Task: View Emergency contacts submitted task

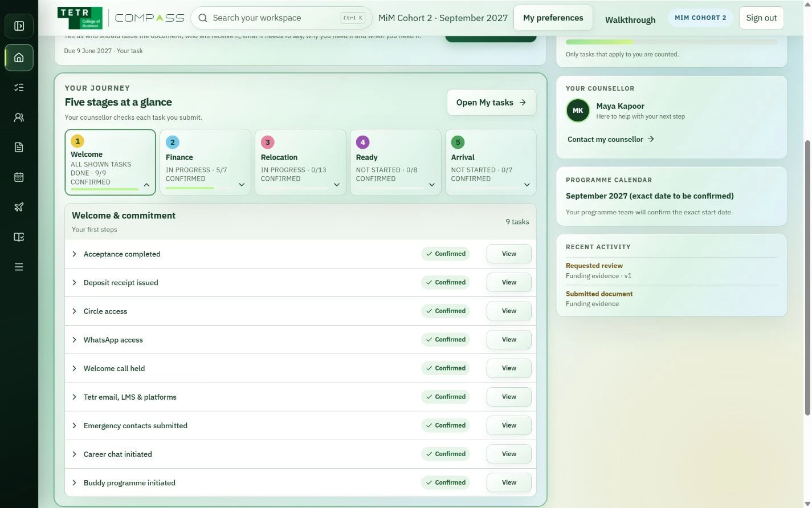Action: pyautogui.click(x=509, y=425)
